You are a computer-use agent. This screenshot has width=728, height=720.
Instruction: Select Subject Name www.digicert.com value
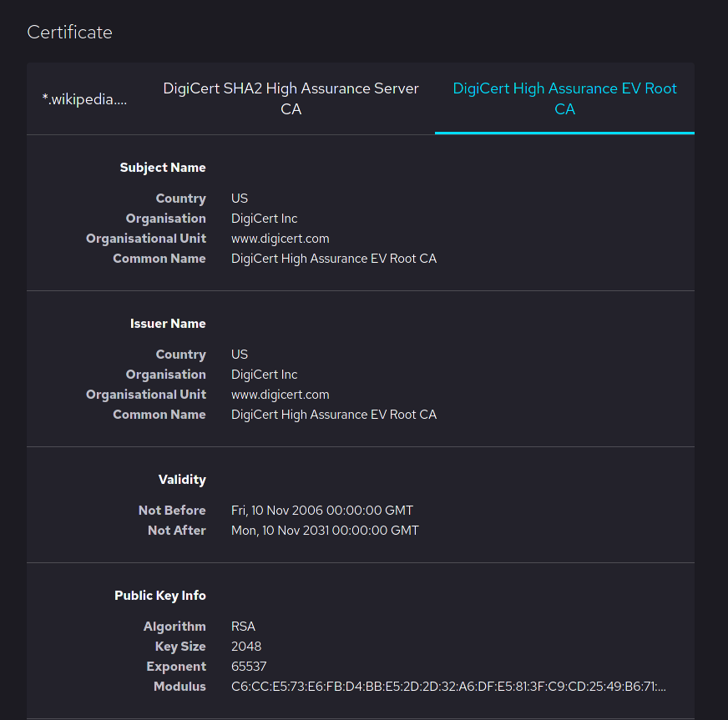pos(280,239)
